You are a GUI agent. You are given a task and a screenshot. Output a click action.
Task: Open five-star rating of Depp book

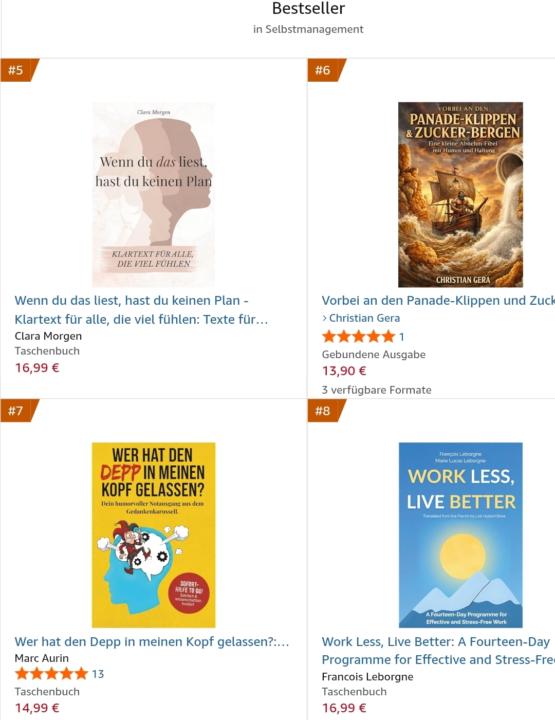tap(51, 674)
